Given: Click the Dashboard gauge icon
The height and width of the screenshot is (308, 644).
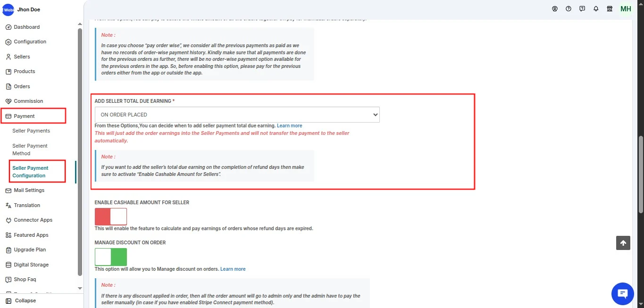Looking at the screenshot, I should tap(8, 27).
